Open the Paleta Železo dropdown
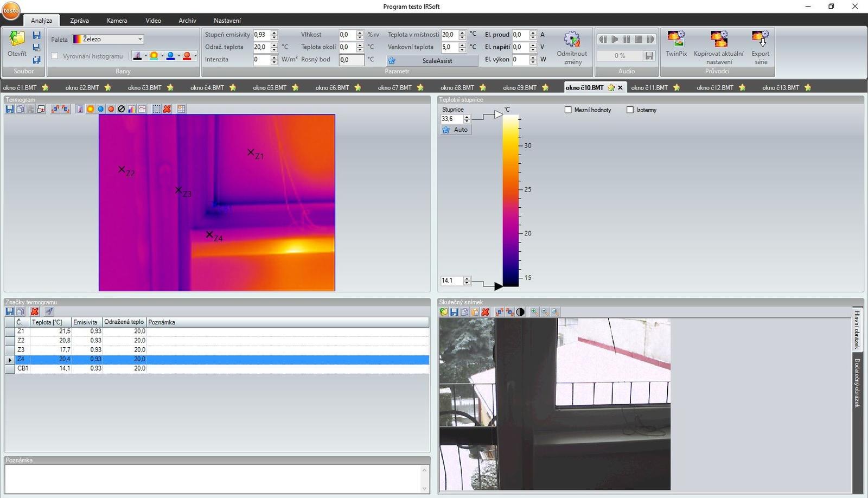The width and height of the screenshot is (868, 498). click(x=140, y=39)
